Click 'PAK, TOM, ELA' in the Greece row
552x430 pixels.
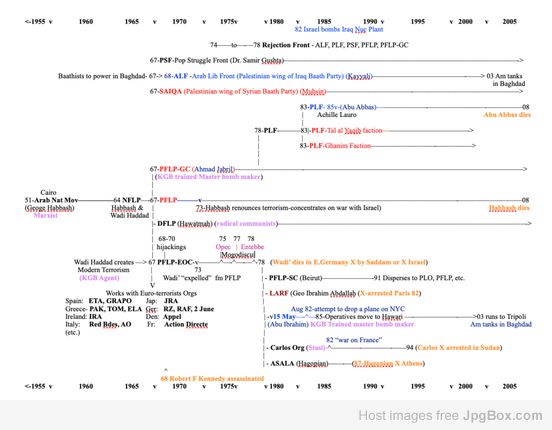pos(115,309)
